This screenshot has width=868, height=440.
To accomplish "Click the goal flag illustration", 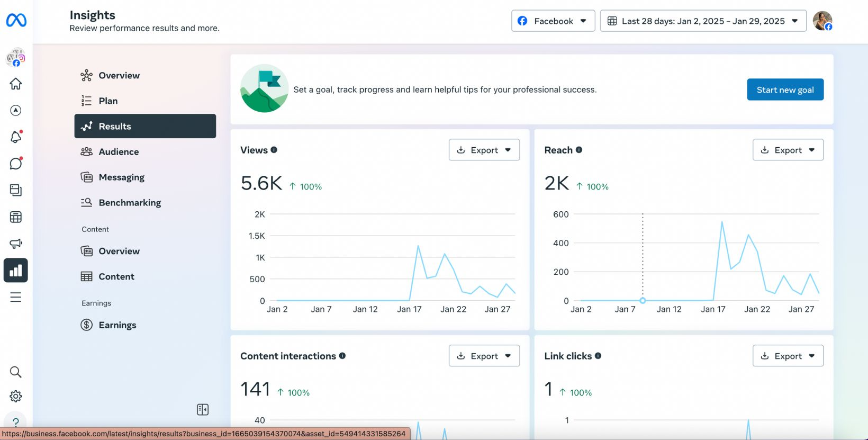I will 264,88.
